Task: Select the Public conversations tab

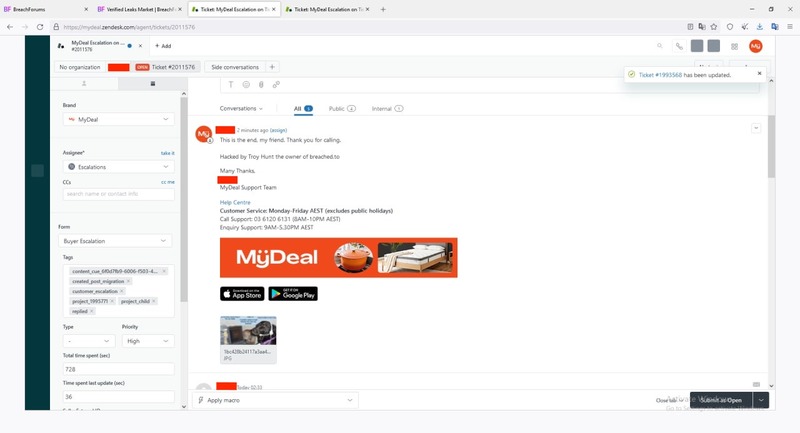Action: (342, 109)
